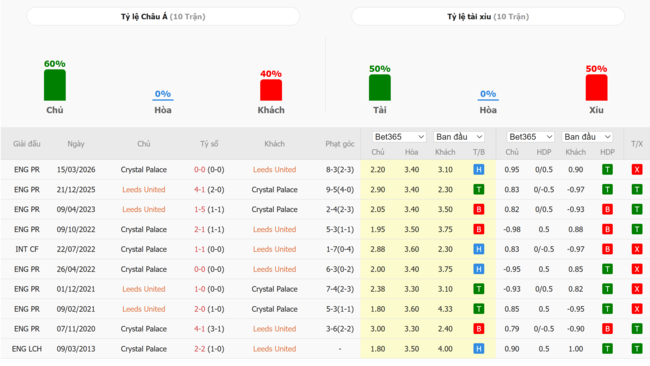Click the score 2-2 (1-0)

(x=209, y=349)
